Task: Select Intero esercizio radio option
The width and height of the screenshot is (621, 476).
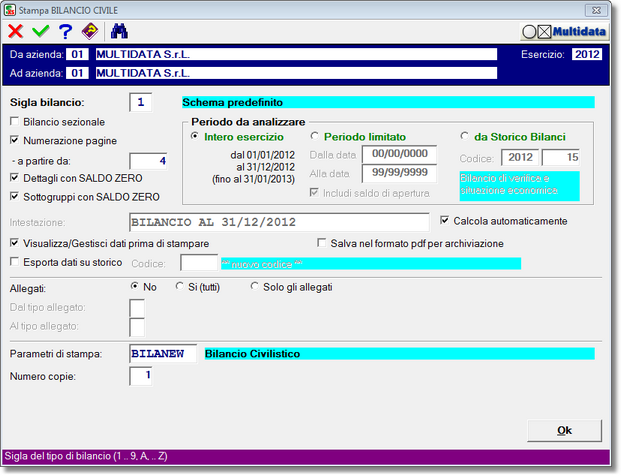Action: (x=194, y=136)
